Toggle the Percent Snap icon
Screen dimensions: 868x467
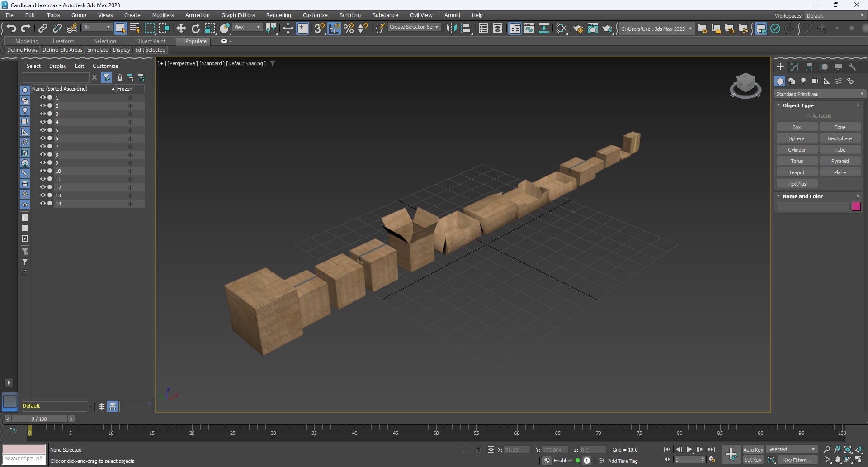coord(349,28)
